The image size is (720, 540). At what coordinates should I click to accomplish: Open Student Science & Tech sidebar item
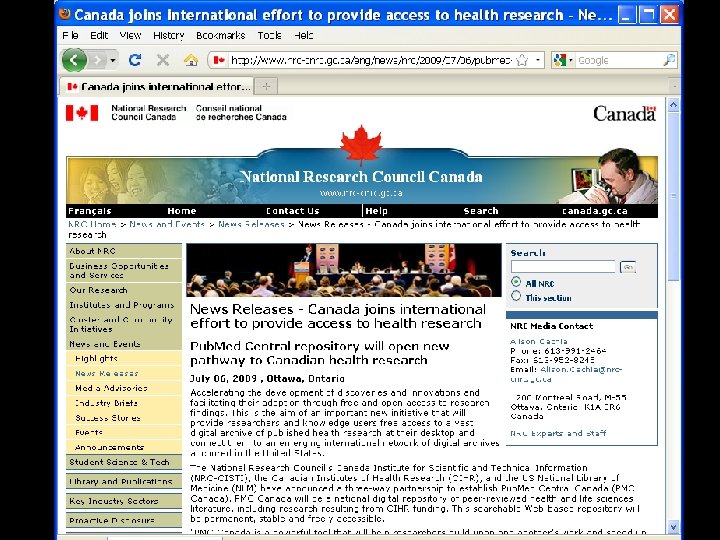click(x=124, y=462)
